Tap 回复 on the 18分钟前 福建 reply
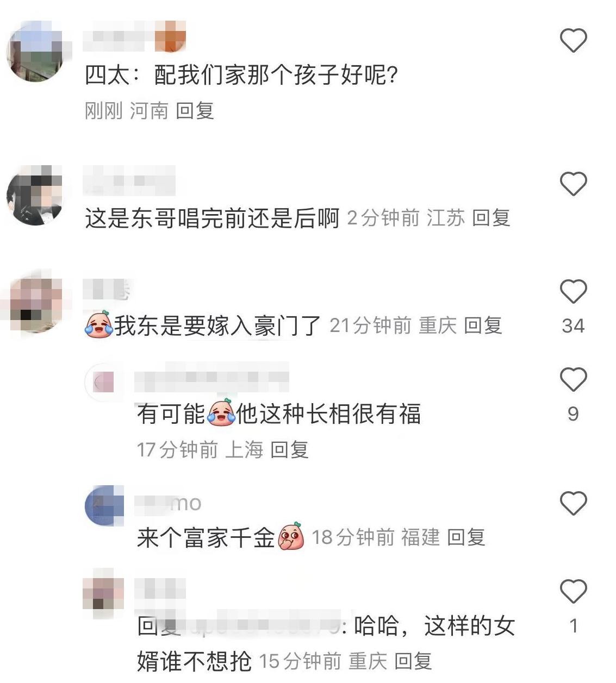 pyautogui.click(x=466, y=537)
